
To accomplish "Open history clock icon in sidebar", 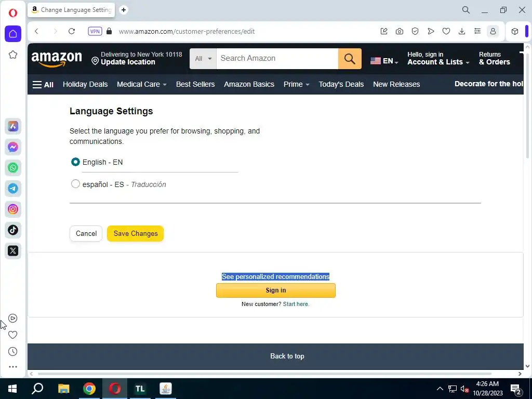I will 13,352.
